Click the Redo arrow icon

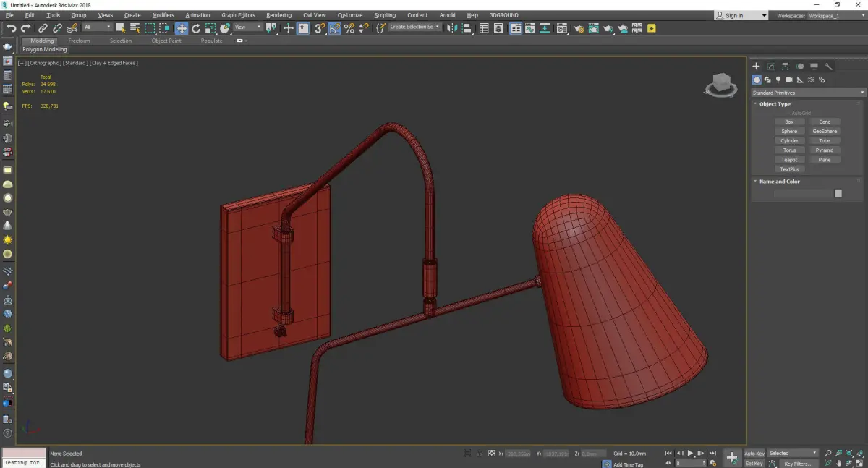25,28
